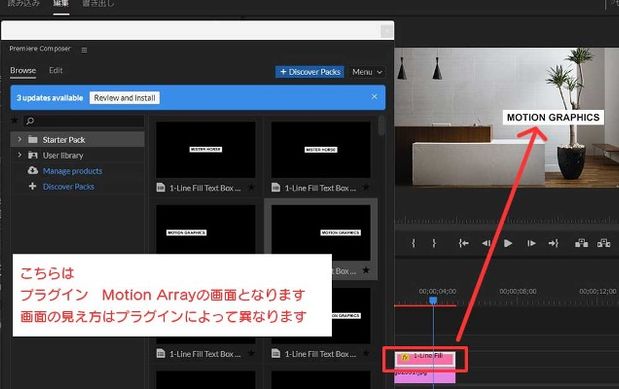The height and width of the screenshot is (389, 619).
Task: Step back one frame
Action: (x=486, y=243)
